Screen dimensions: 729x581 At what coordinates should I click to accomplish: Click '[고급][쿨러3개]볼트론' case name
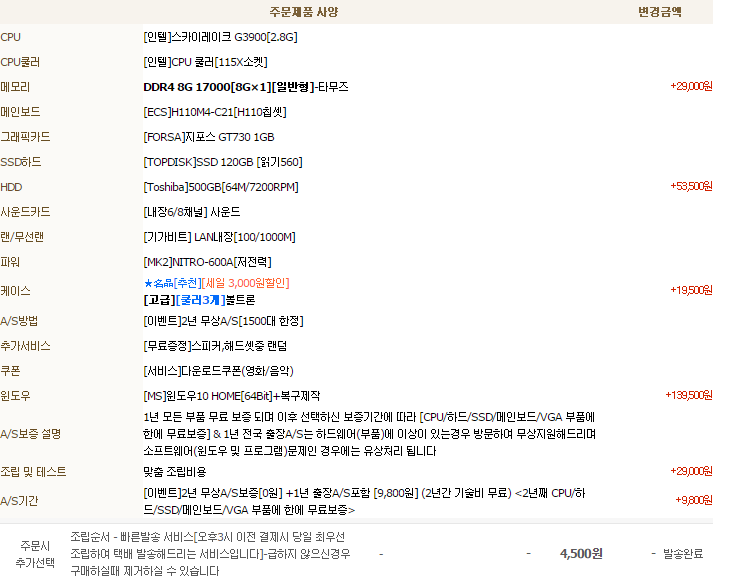[x=199, y=300]
